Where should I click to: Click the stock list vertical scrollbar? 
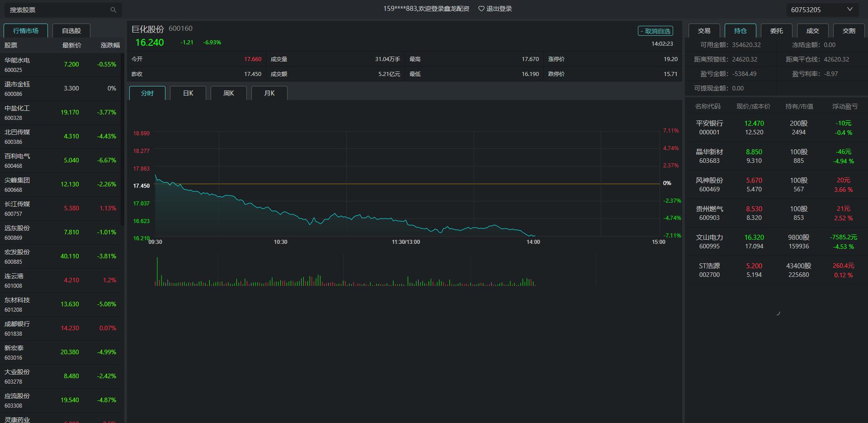coord(123,138)
